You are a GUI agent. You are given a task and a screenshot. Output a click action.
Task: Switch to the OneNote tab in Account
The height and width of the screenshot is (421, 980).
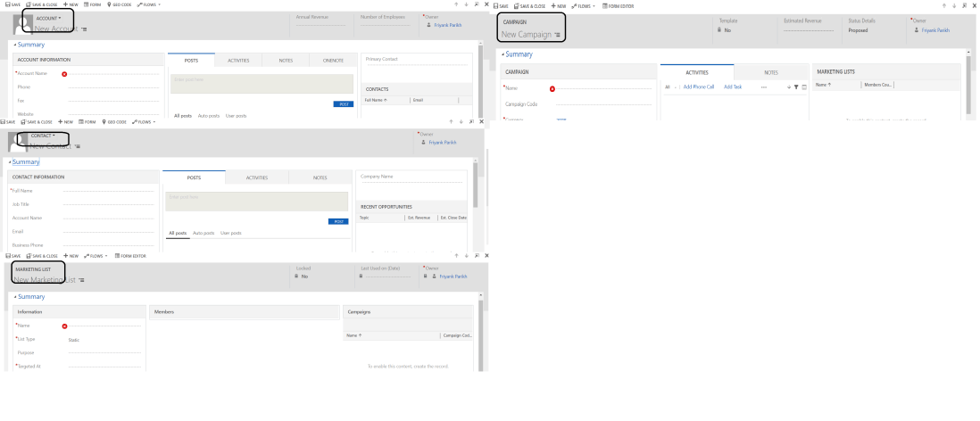click(x=332, y=60)
